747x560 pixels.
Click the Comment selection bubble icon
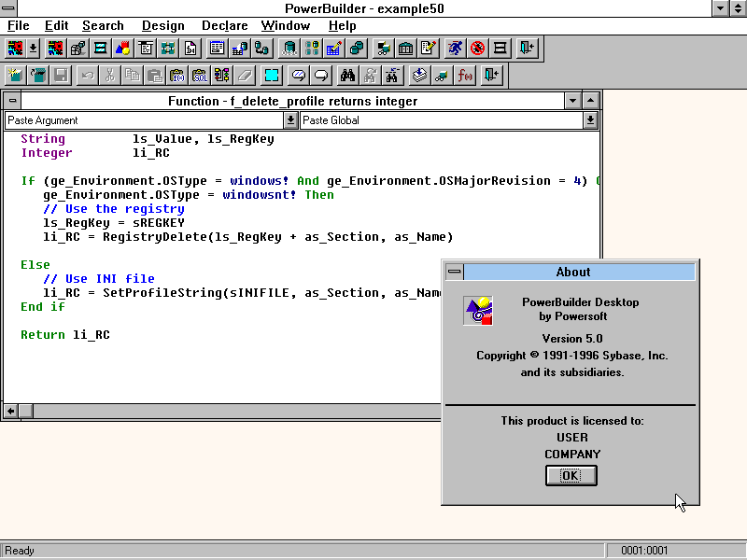click(299, 76)
